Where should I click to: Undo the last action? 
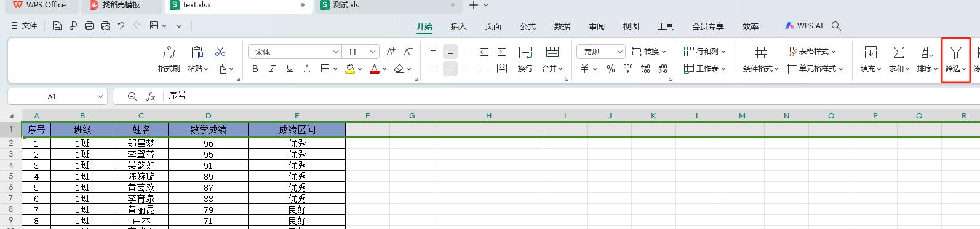pos(121,26)
